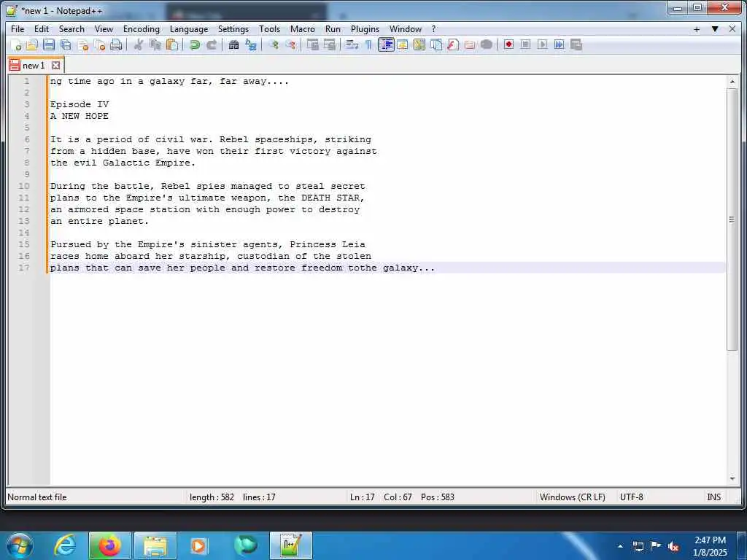Open the Search menu
This screenshot has width=747, height=560.
pos(71,29)
